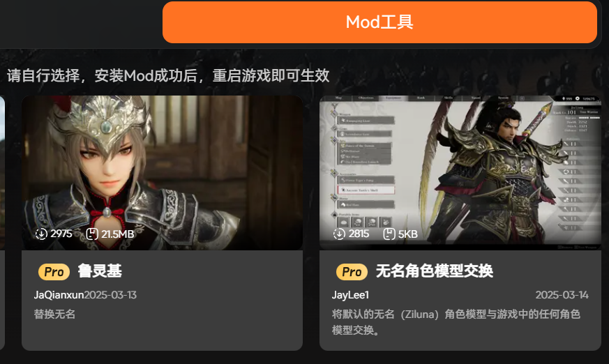Viewport: 609px width, 364px height.
Task: Open the 鲁灵基 mod preview image
Action: pyautogui.click(x=162, y=173)
